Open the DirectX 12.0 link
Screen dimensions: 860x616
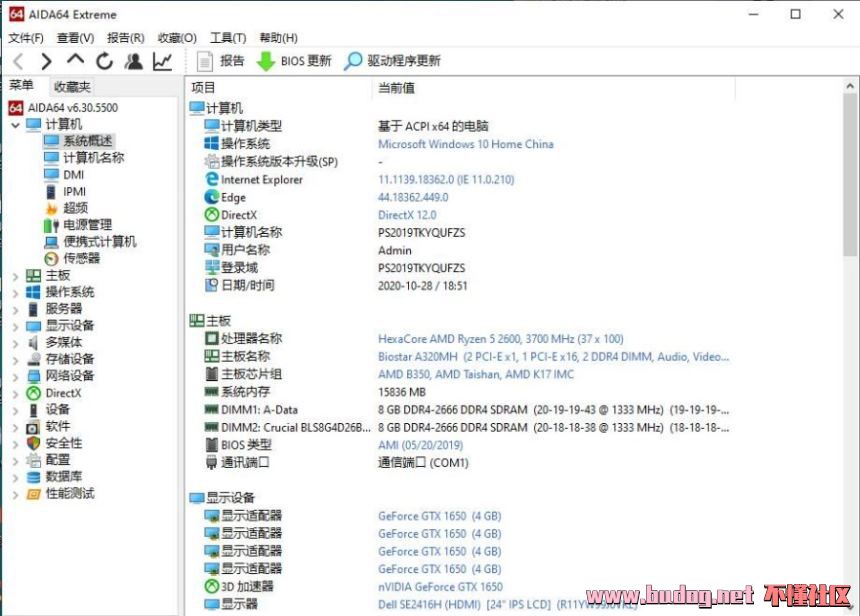(407, 215)
